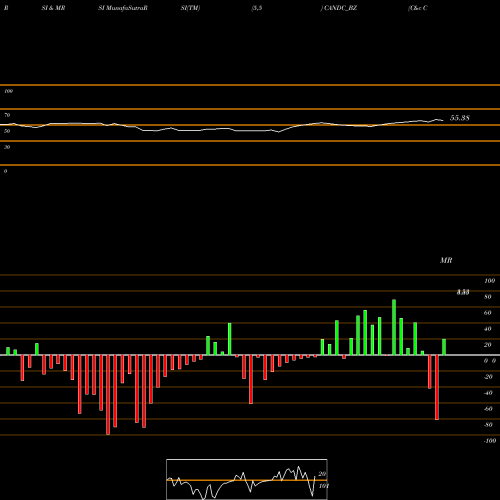Click the MR axis label -40
The width and height of the screenshot is (500, 500).
click(488, 393)
